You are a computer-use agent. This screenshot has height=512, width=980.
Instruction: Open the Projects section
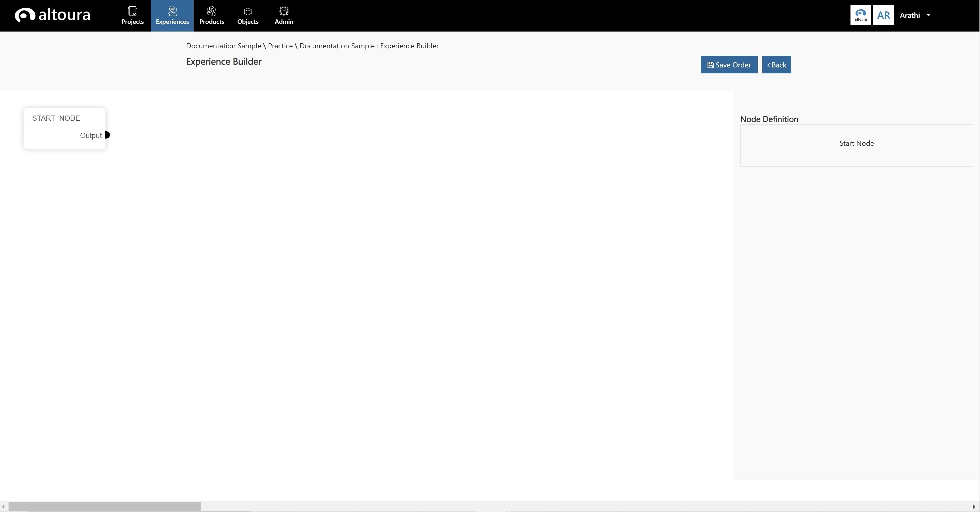click(132, 16)
